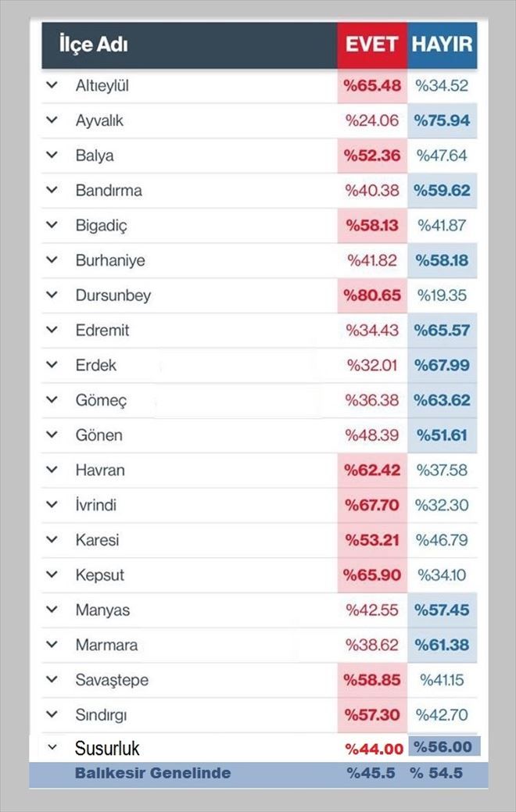The image size is (516, 812).
Task: Click the HAYIR column header
Action: 443,45
